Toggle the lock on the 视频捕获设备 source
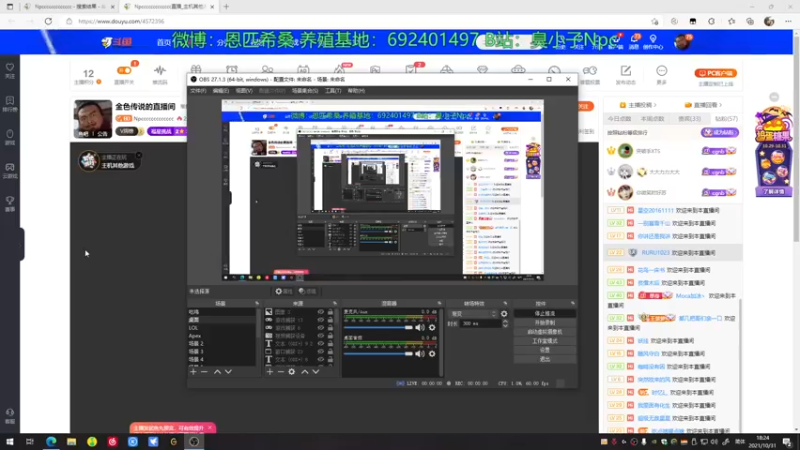800x450 pixels. tap(330, 336)
